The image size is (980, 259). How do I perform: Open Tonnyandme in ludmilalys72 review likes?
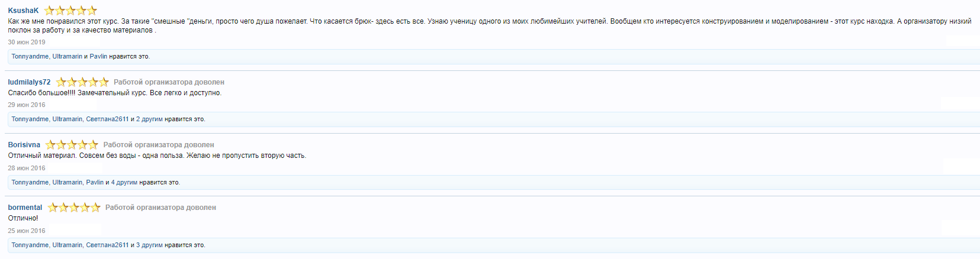click(x=30, y=119)
